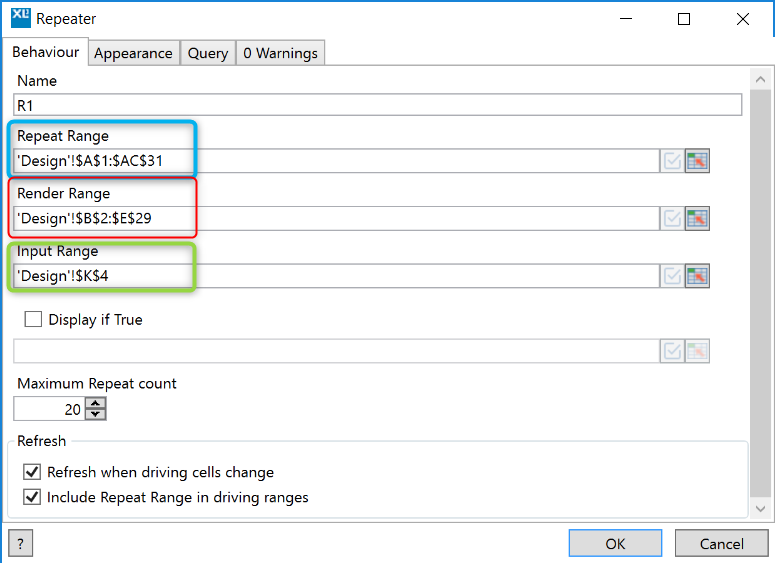Uncheck Refresh when driving cells change
The width and height of the screenshot is (775, 563).
(x=32, y=472)
